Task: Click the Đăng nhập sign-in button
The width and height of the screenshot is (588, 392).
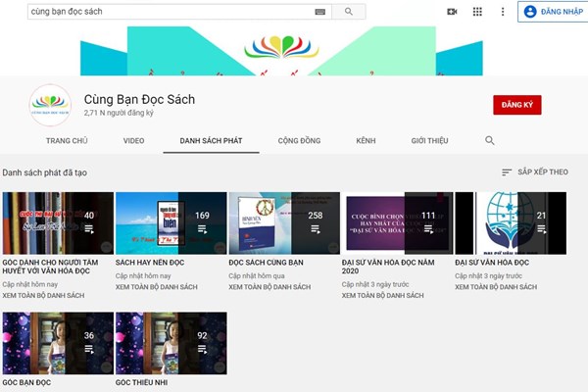Action: coord(553,12)
